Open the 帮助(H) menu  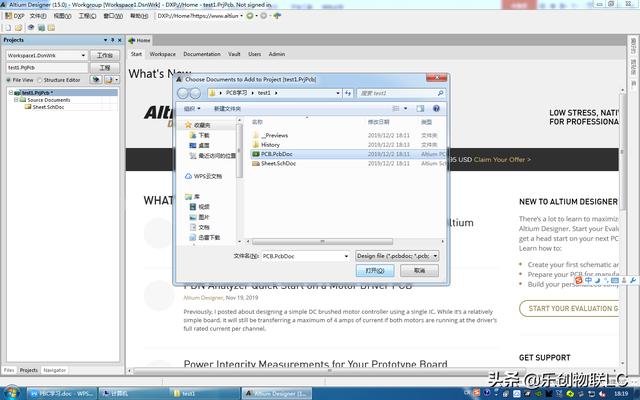click(x=139, y=16)
